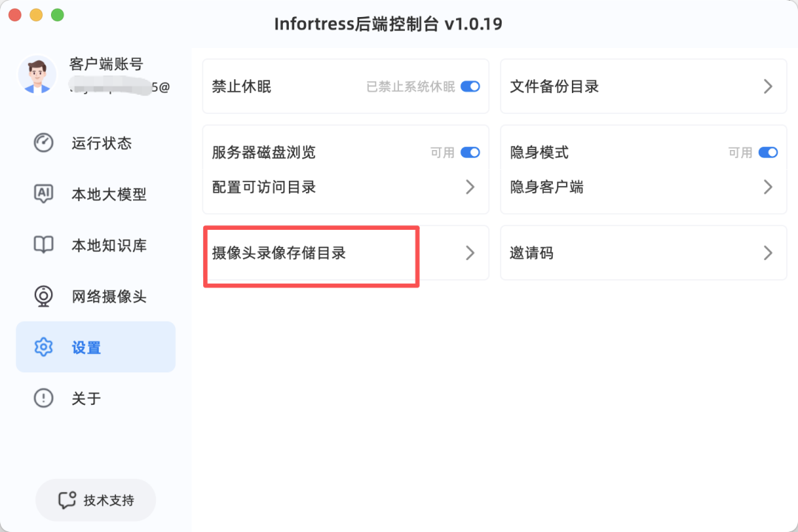
Task: Click the green maximize window button
Action: [58, 16]
